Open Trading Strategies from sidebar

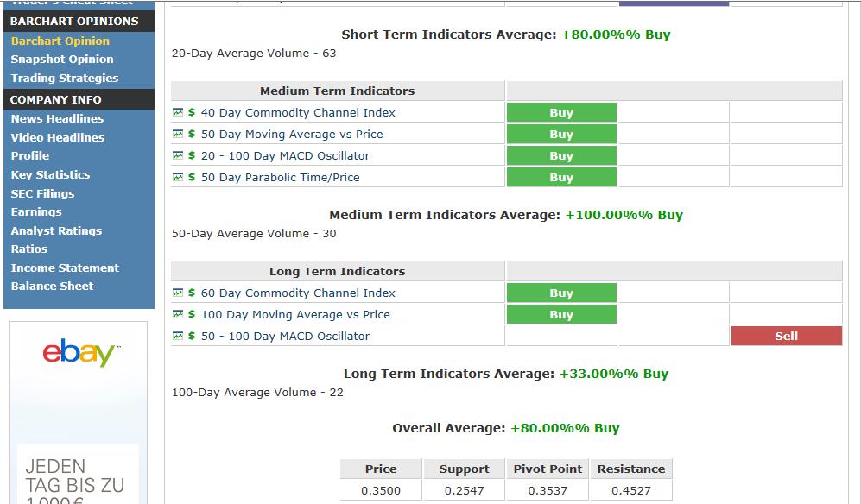[65, 78]
